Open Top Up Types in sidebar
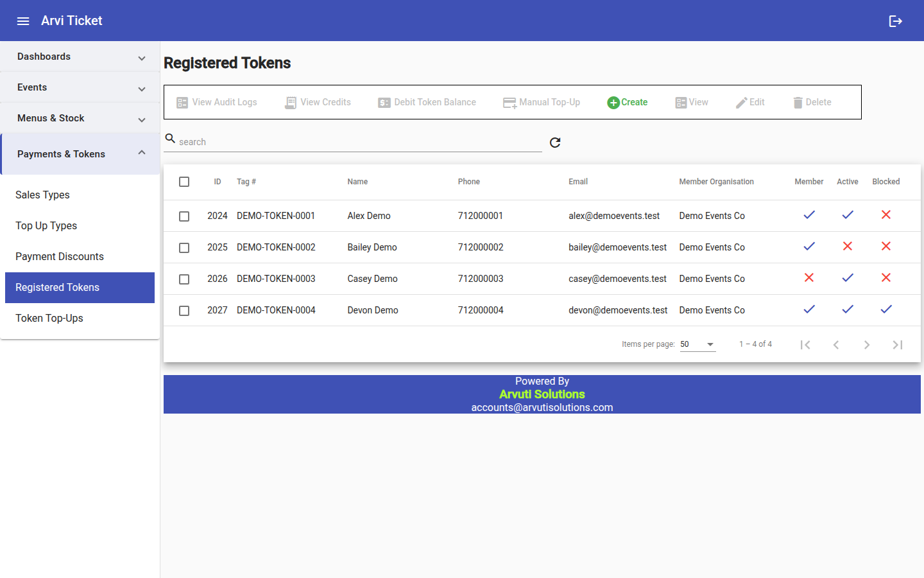The height and width of the screenshot is (578, 924). (80, 226)
